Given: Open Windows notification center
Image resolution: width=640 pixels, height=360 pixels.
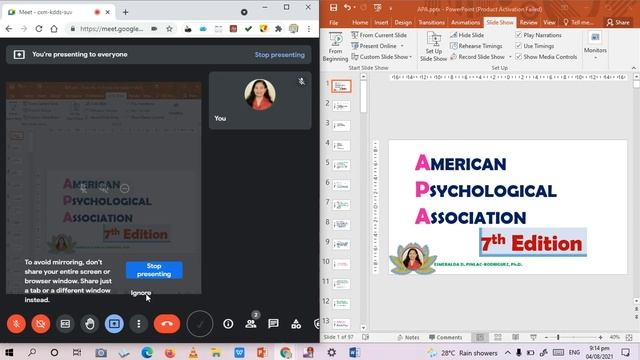Looking at the screenshot, I should point(626,352).
